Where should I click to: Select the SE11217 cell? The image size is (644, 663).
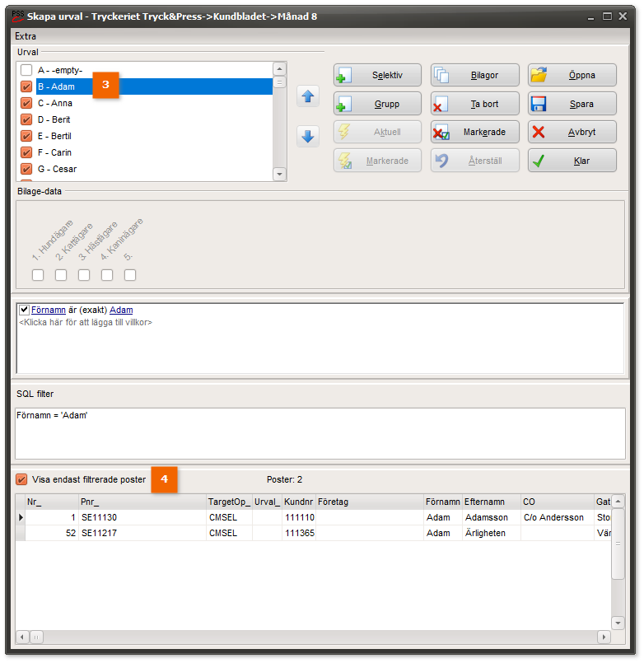[142, 533]
